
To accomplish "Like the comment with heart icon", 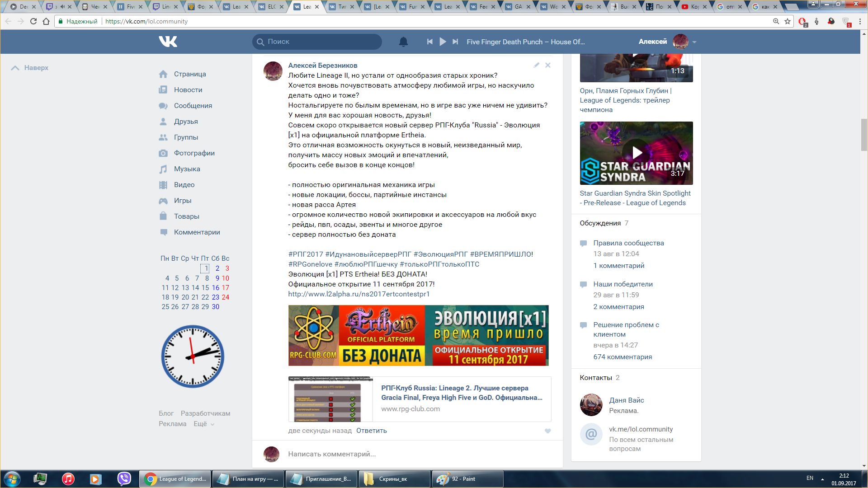I will coord(547,431).
